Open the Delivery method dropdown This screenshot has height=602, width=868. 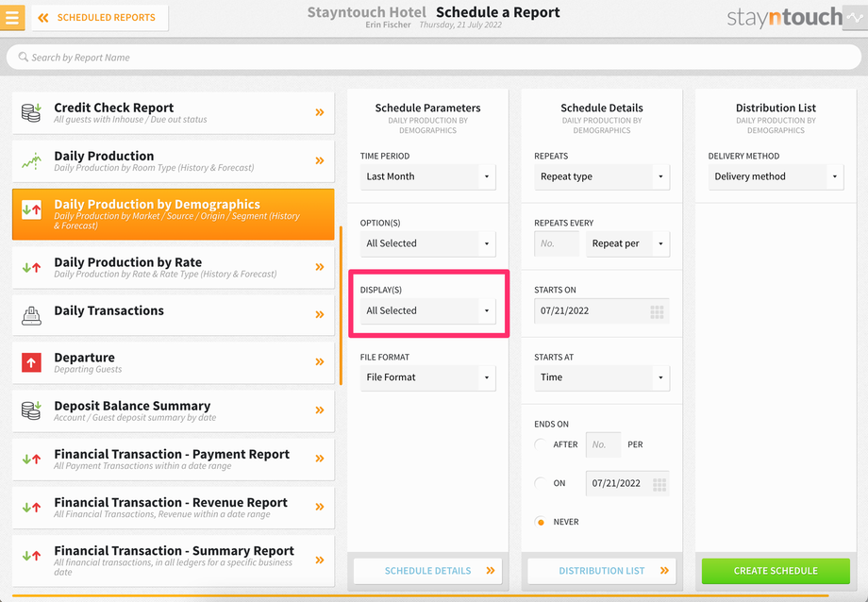[x=776, y=176]
